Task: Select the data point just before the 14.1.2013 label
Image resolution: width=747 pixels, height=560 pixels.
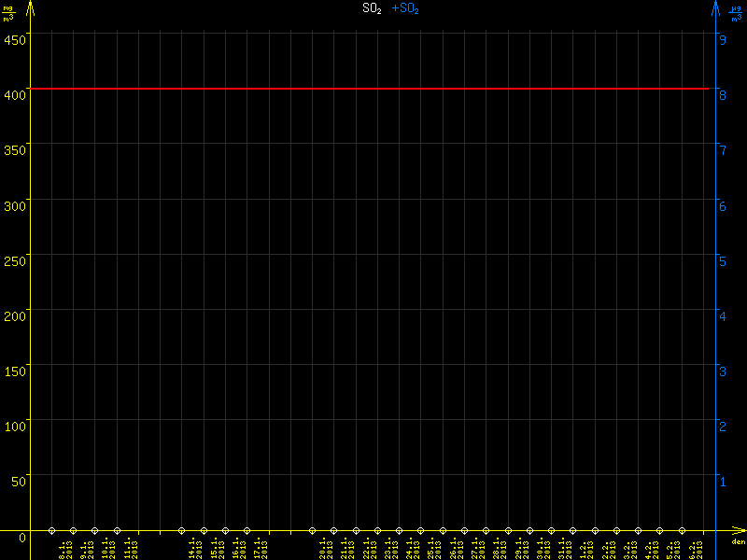Action: (x=182, y=530)
